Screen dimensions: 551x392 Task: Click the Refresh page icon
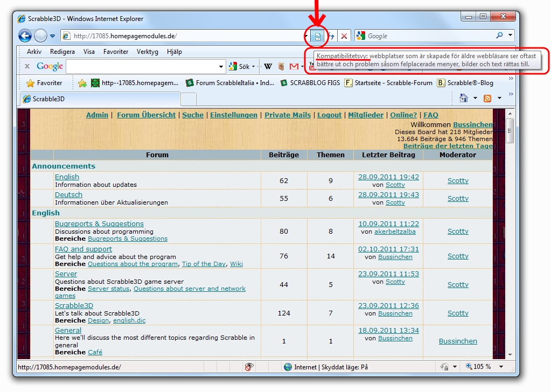click(x=331, y=36)
